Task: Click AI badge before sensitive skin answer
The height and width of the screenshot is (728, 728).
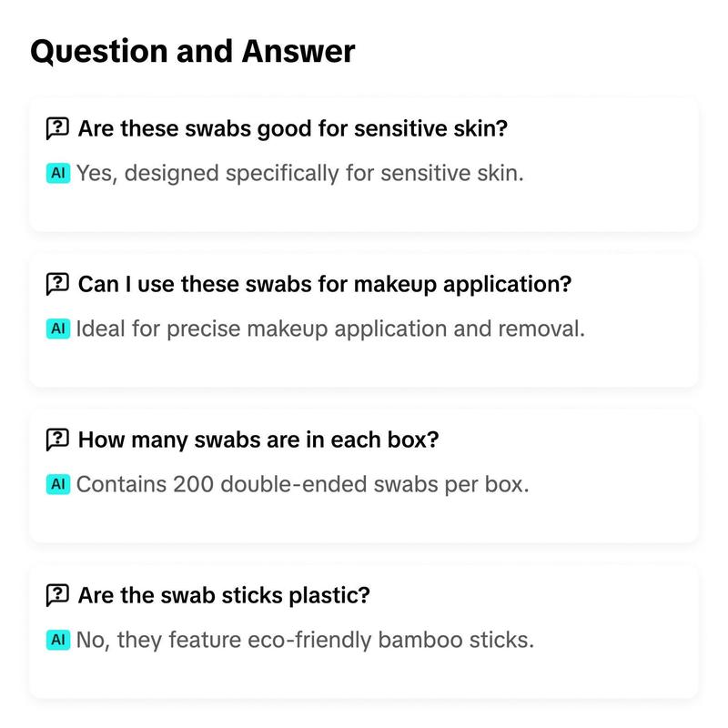Action: (x=58, y=173)
